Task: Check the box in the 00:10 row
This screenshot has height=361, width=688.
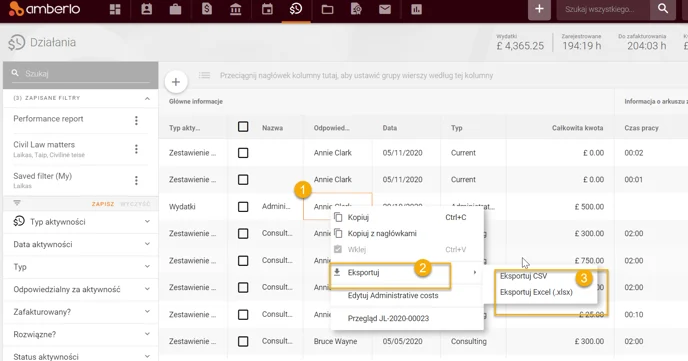Action: tap(243, 315)
